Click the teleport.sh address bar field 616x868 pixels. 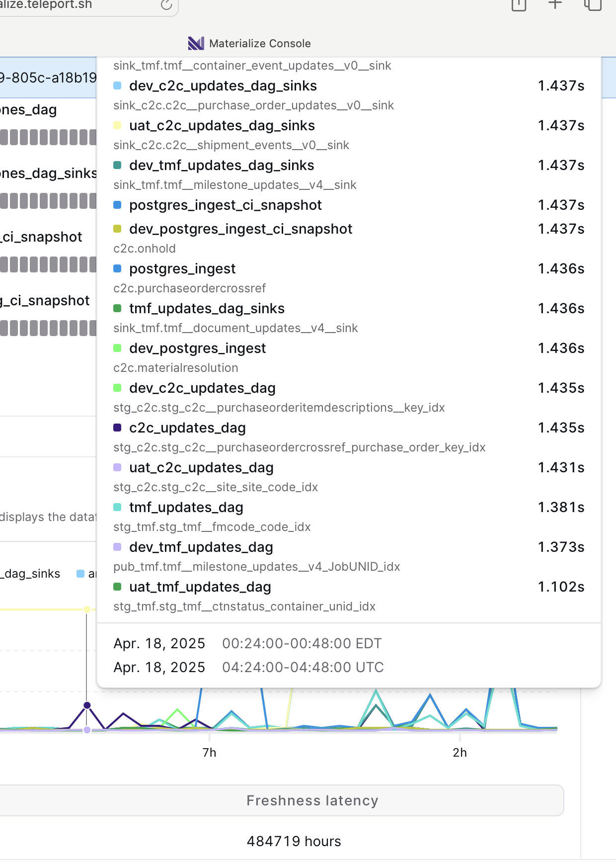coord(75,5)
